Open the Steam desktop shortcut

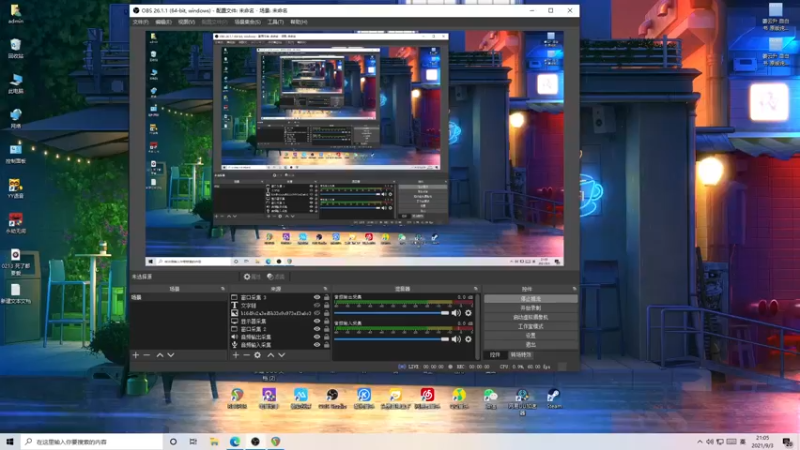click(x=554, y=398)
